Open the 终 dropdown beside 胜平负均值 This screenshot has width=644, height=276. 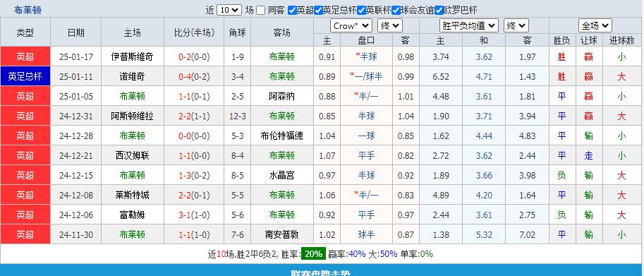tap(516, 26)
